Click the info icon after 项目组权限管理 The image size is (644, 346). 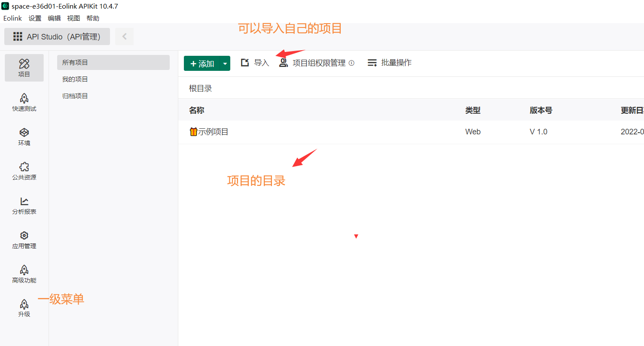pyautogui.click(x=351, y=63)
